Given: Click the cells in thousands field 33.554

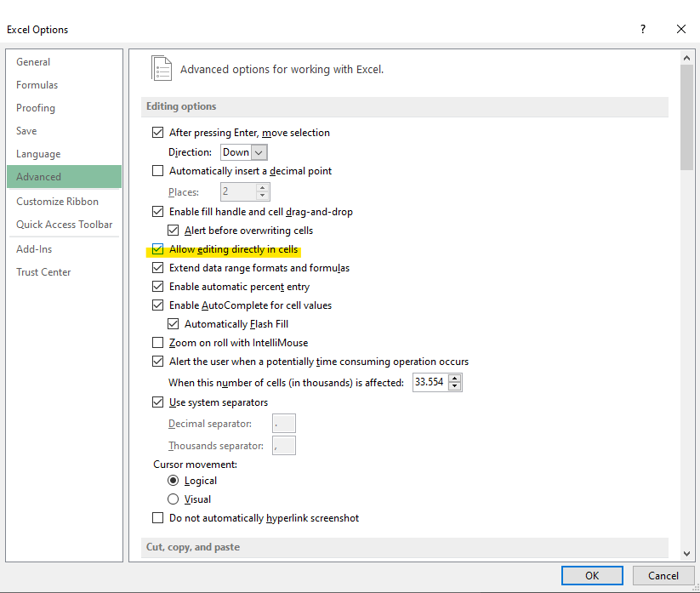Looking at the screenshot, I should (x=430, y=382).
